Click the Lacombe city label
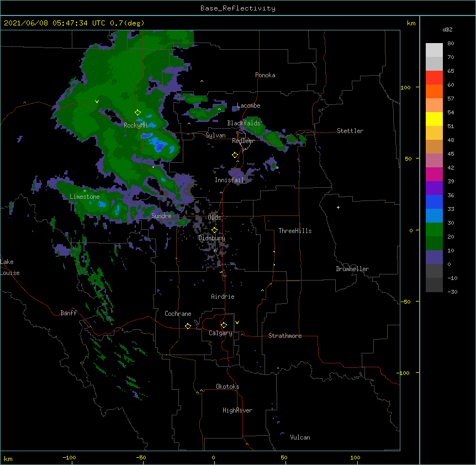This screenshot has width=476, height=465. pos(248,105)
